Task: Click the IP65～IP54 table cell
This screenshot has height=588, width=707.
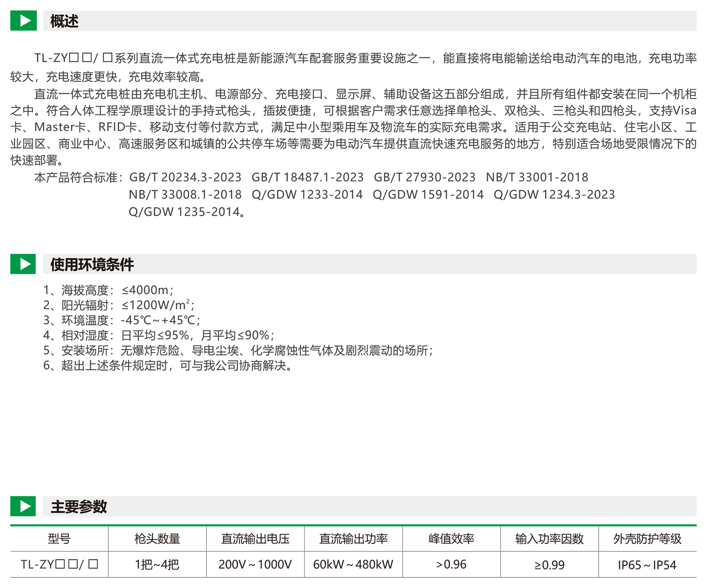Action: click(647, 565)
